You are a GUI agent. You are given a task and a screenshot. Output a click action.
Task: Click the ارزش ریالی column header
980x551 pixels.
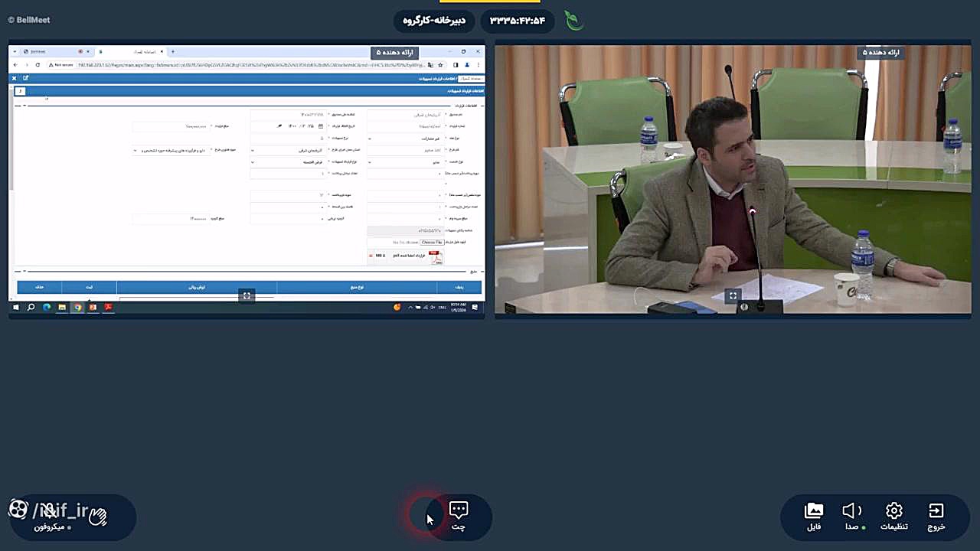pyautogui.click(x=197, y=287)
